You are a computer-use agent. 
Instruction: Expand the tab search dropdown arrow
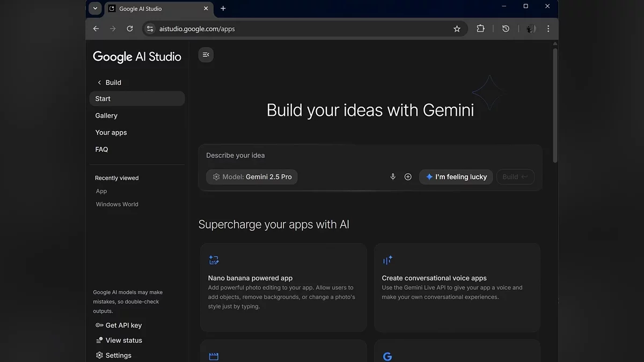[x=95, y=8]
